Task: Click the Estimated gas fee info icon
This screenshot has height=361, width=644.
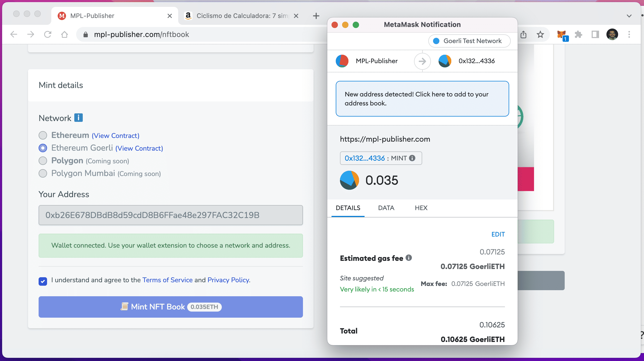Action: coord(409,258)
